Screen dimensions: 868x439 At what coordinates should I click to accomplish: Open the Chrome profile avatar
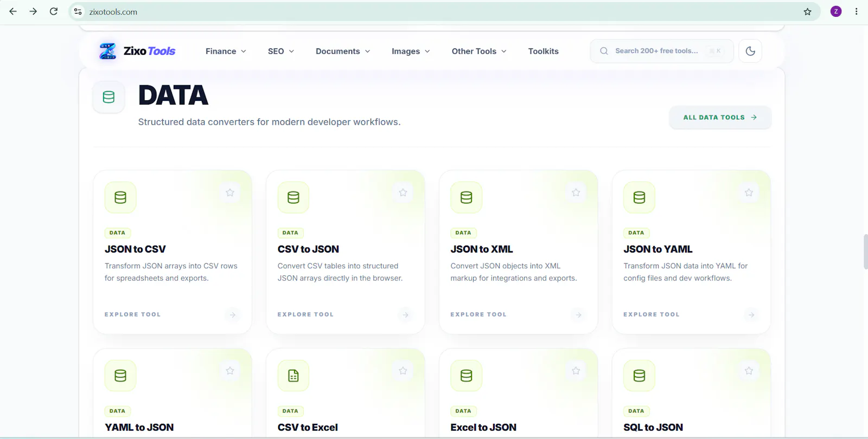point(836,11)
